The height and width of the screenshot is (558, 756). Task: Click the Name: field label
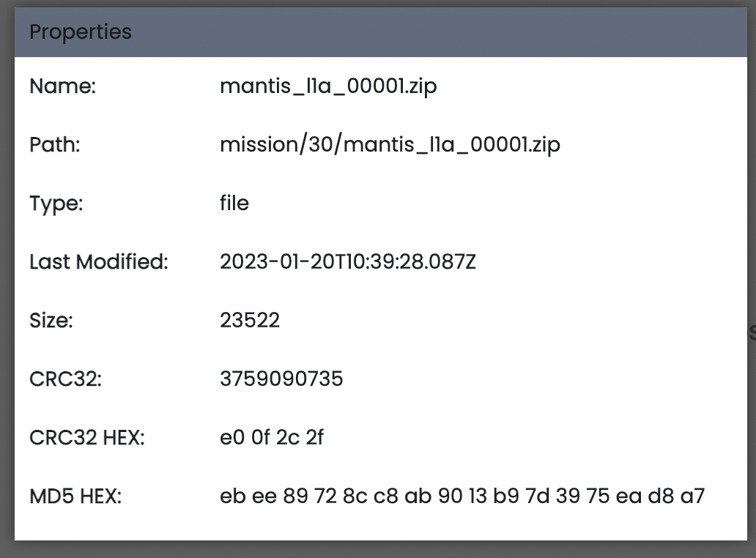point(63,86)
